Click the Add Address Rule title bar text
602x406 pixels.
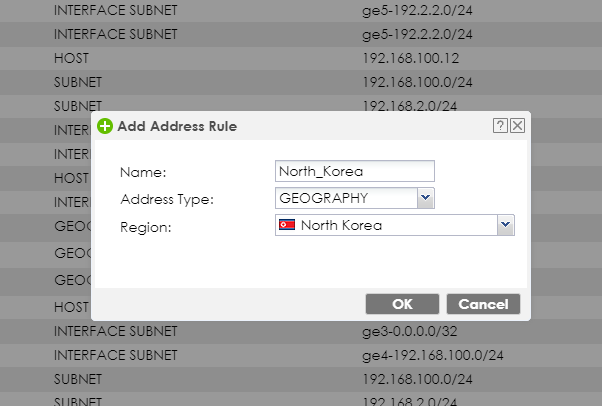click(177, 127)
